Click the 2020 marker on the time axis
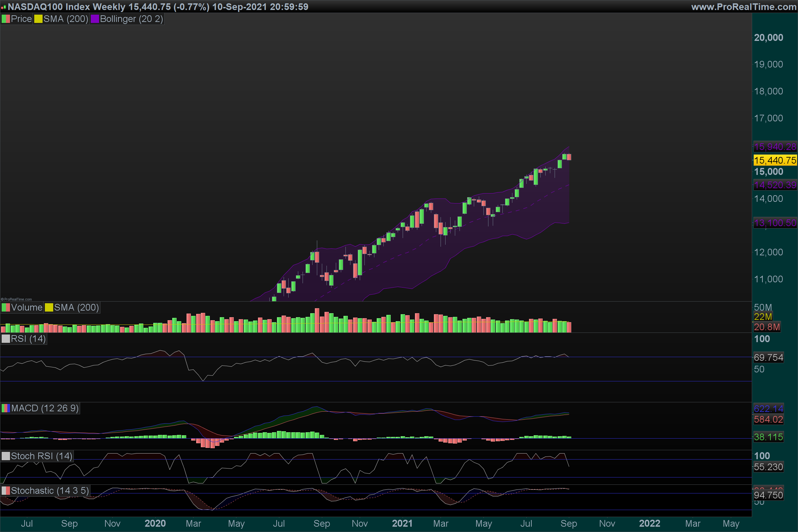The width and height of the screenshot is (798, 532). pos(155,523)
